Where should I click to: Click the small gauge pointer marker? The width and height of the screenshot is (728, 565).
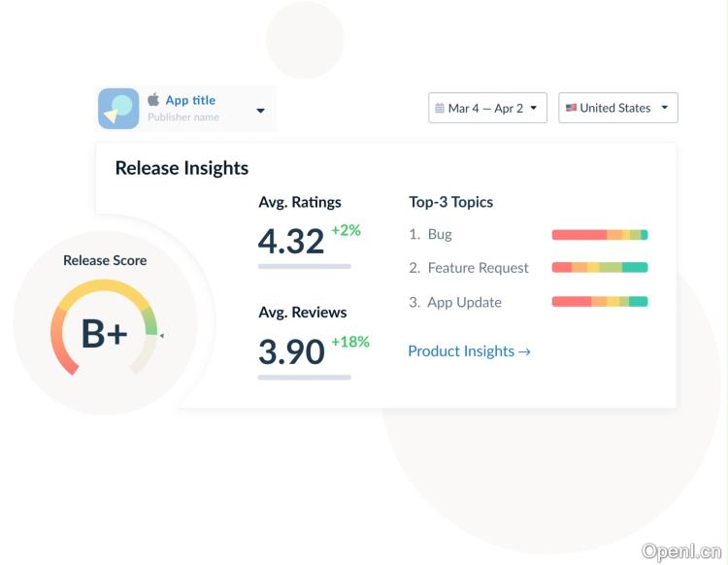pyautogui.click(x=161, y=335)
